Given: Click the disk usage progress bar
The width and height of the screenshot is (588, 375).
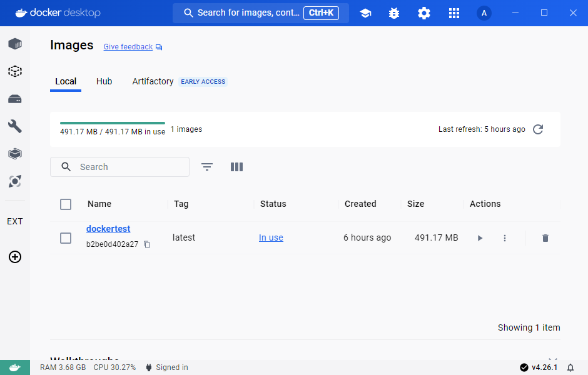Looking at the screenshot, I should point(113,123).
